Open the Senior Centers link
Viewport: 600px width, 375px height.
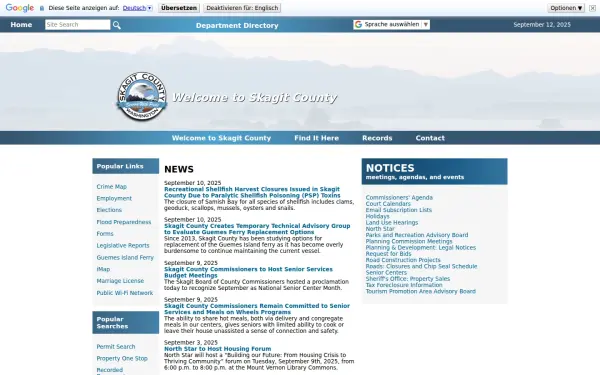click(386, 273)
